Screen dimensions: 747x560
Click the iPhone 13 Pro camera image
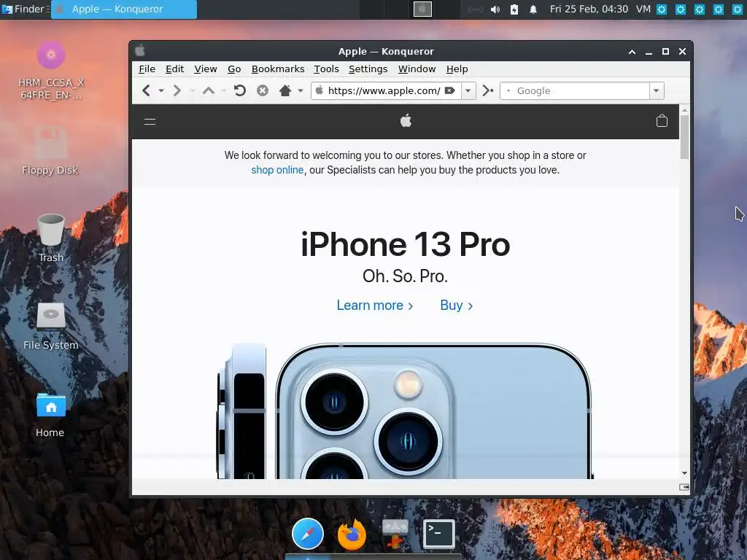tap(405, 411)
